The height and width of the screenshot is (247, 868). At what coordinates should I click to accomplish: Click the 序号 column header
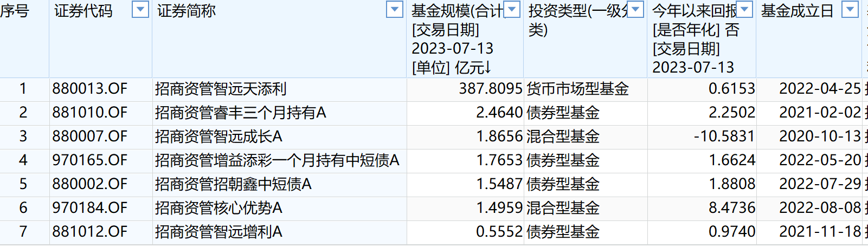(14, 11)
